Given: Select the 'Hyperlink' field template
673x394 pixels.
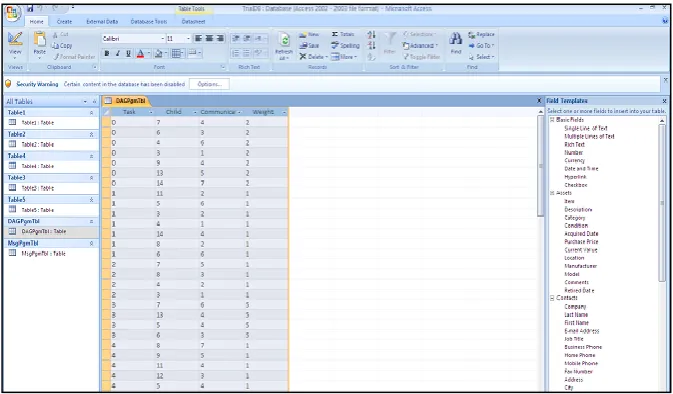Looking at the screenshot, I should (576, 177).
